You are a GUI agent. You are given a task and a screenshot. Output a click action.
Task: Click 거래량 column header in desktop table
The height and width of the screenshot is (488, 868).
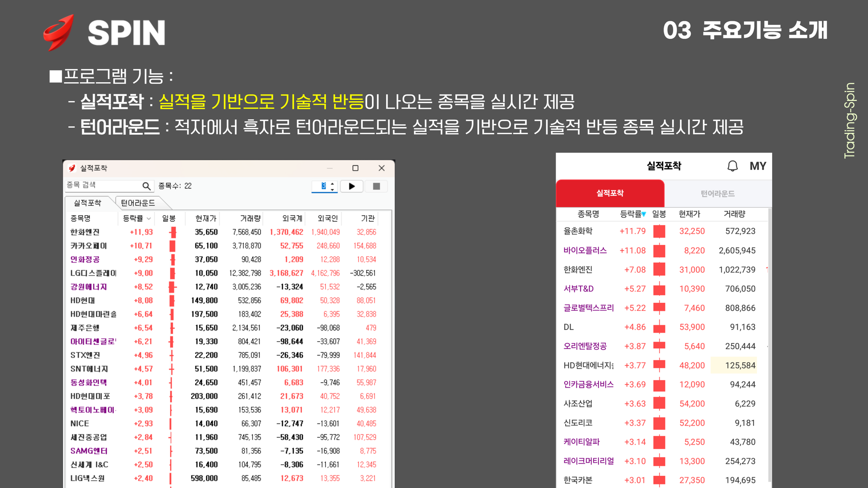(250, 219)
